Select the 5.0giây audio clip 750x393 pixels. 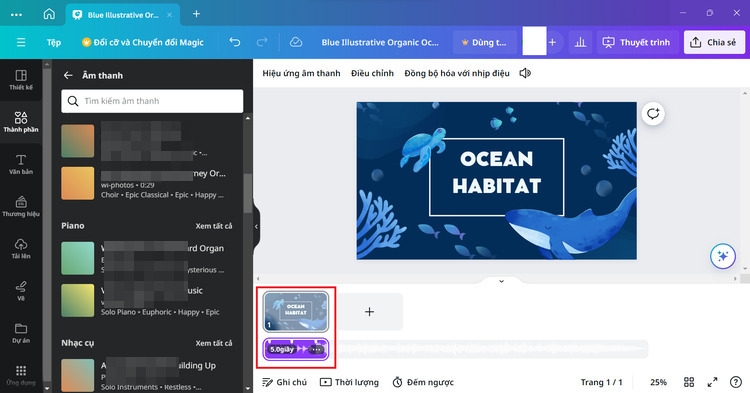(x=296, y=349)
